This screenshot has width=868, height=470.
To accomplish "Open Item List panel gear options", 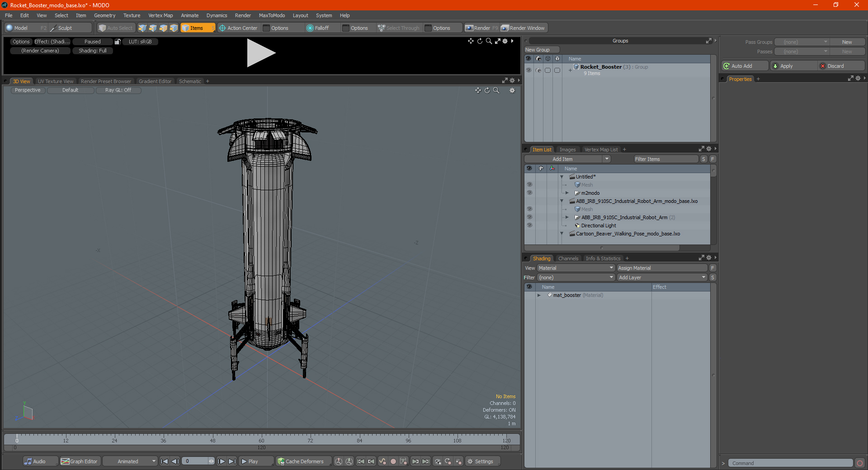I will pyautogui.click(x=708, y=149).
